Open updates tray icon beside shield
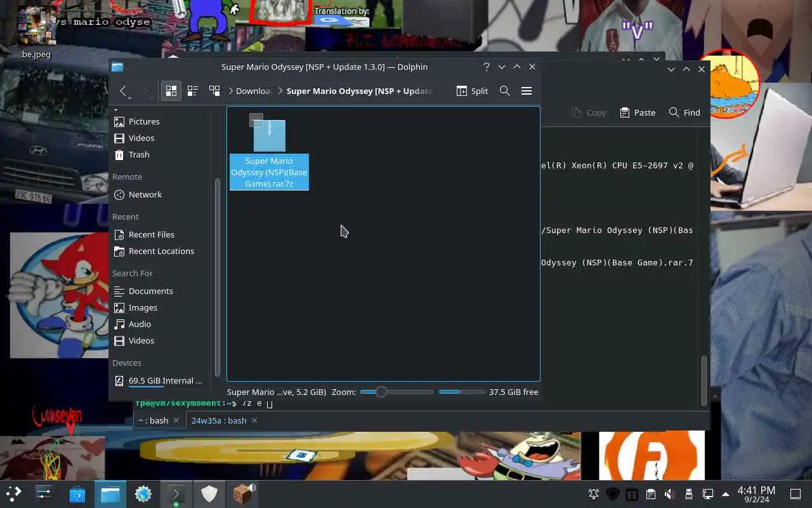The image size is (812, 508). (x=632, y=494)
